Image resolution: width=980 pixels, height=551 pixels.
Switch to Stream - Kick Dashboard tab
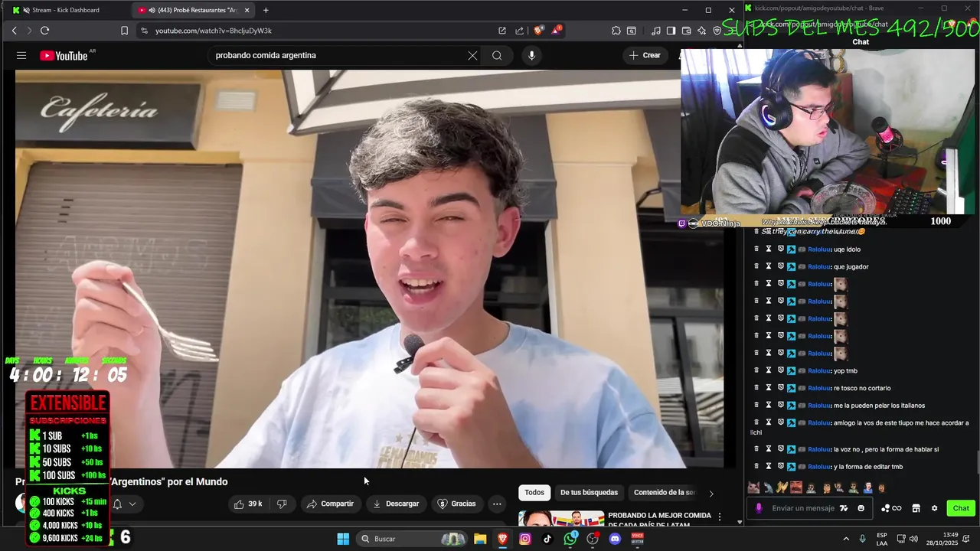click(67, 10)
